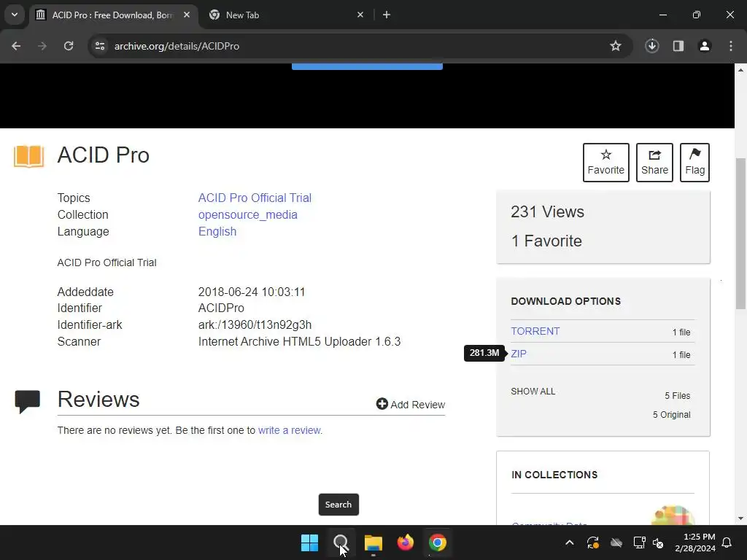Click the Reviews heading
Viewport: 747px width, 560px height.
click(98, 399)
